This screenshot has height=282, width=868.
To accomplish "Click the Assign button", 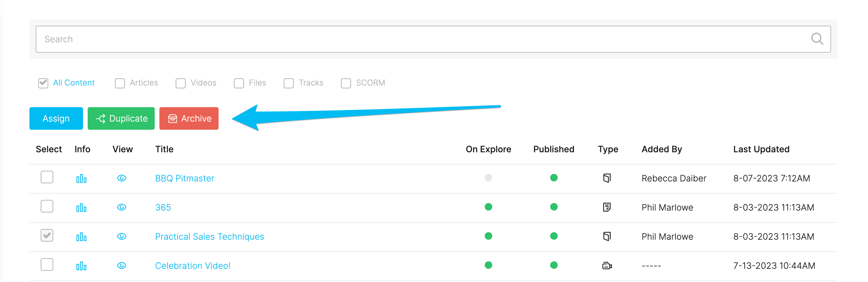I will [56, 118].
